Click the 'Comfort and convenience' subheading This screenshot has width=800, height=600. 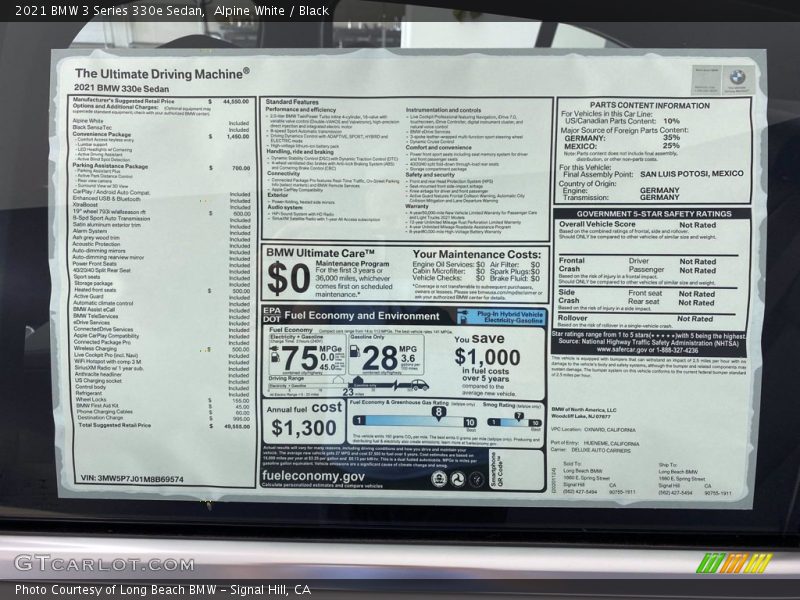pos(438,147)
